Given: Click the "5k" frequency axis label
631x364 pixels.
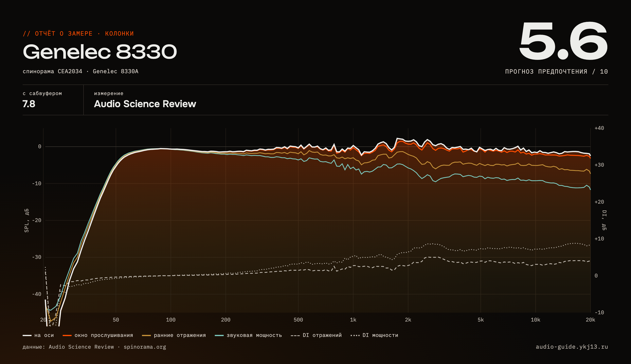Looking at the screenshot, I should tap(481, 320).
